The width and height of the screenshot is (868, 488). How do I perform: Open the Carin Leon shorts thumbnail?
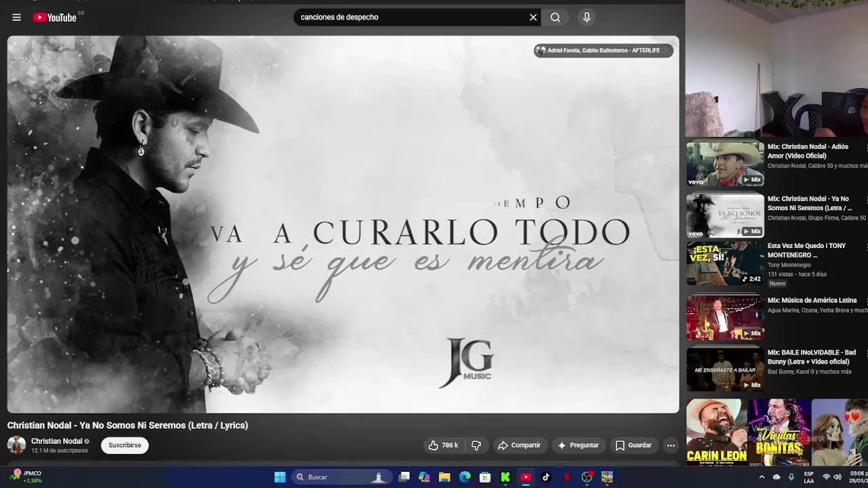tap(716, 432)
